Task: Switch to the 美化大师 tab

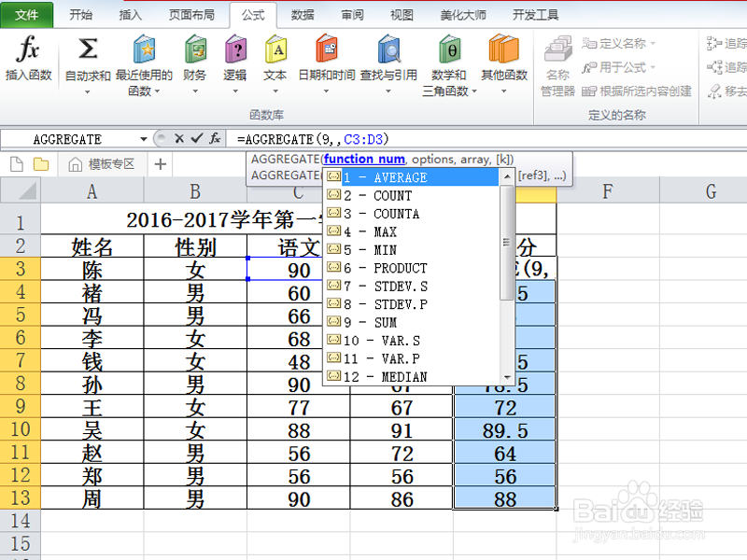Action: click(x=463, y=15)
